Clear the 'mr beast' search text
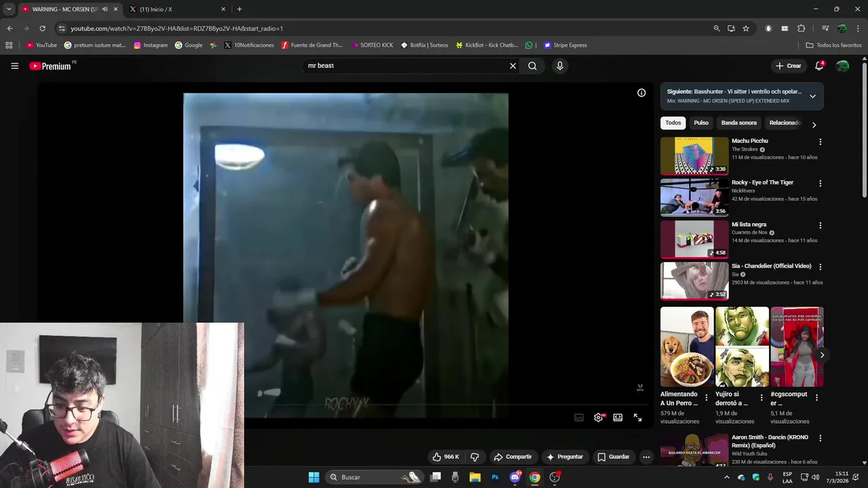Screen dimensions: 868x488 [513, 66]
